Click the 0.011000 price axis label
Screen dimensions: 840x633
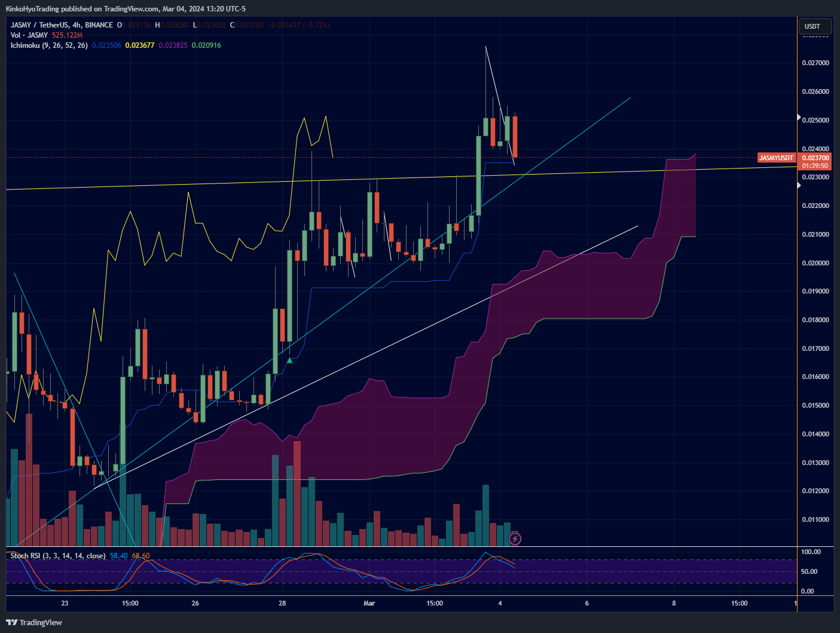click(815, 519)
